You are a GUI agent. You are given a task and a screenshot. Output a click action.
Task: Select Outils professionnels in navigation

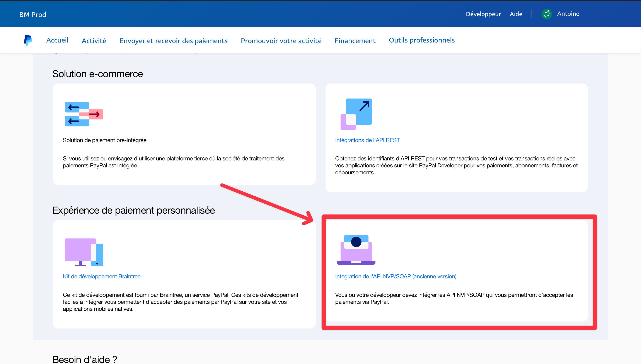[421, 40]
